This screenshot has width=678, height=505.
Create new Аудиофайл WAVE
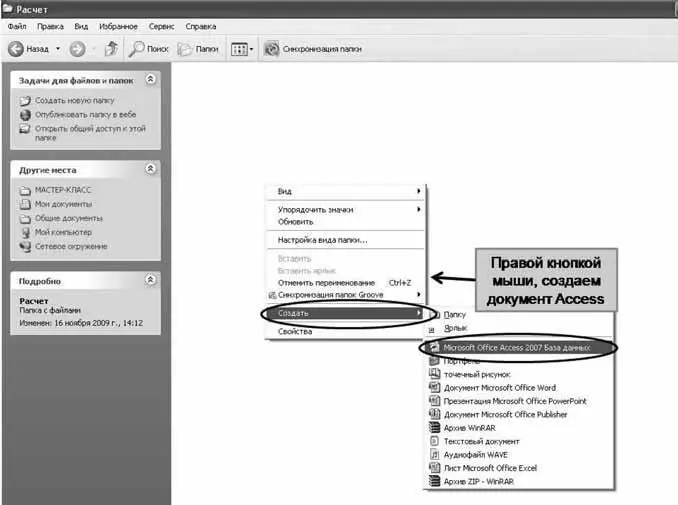pos(519,455)
